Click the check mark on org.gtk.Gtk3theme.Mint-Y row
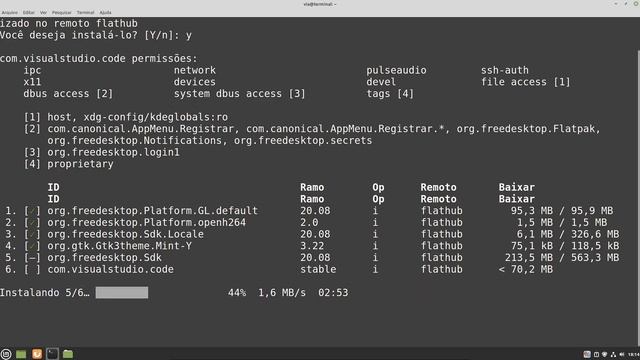Screen dimensions: 640x360 tap(32, 246)
